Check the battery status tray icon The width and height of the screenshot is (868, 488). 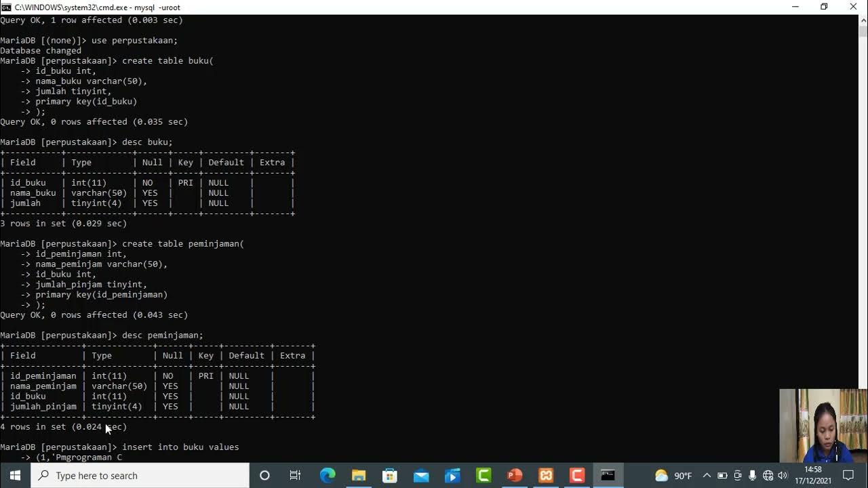[x=722, y=476]
